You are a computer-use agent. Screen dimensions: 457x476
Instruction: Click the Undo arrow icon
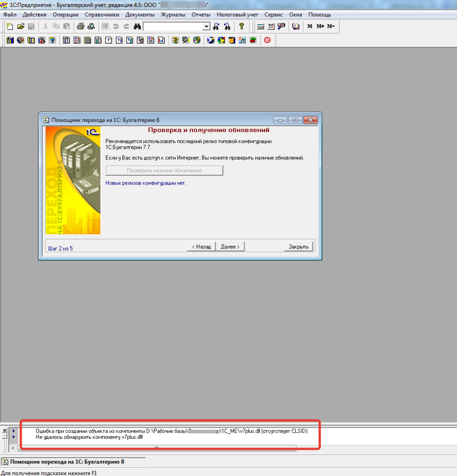click(116, 26)
